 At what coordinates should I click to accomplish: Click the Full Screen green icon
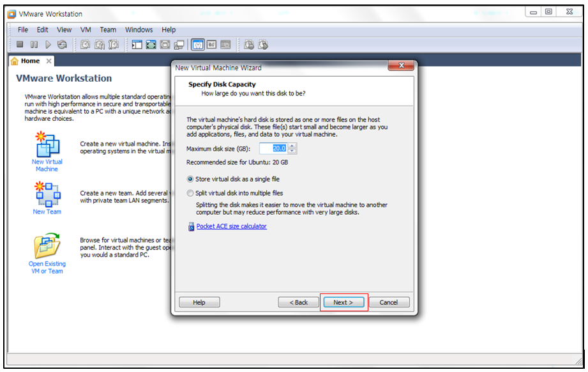tap(151, 45)
